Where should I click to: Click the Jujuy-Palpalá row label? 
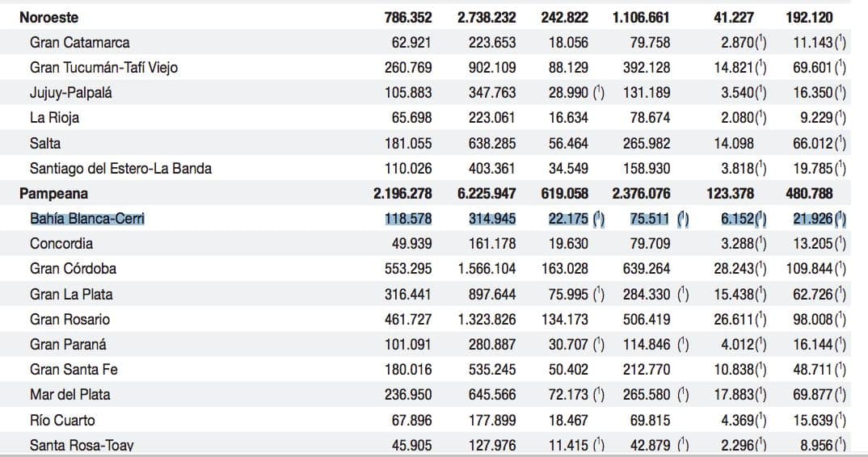[71, 93]
